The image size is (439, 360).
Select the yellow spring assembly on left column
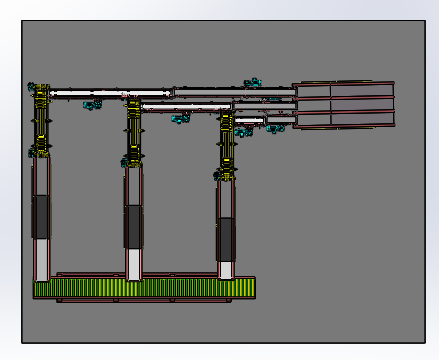[x=41, y=121]
